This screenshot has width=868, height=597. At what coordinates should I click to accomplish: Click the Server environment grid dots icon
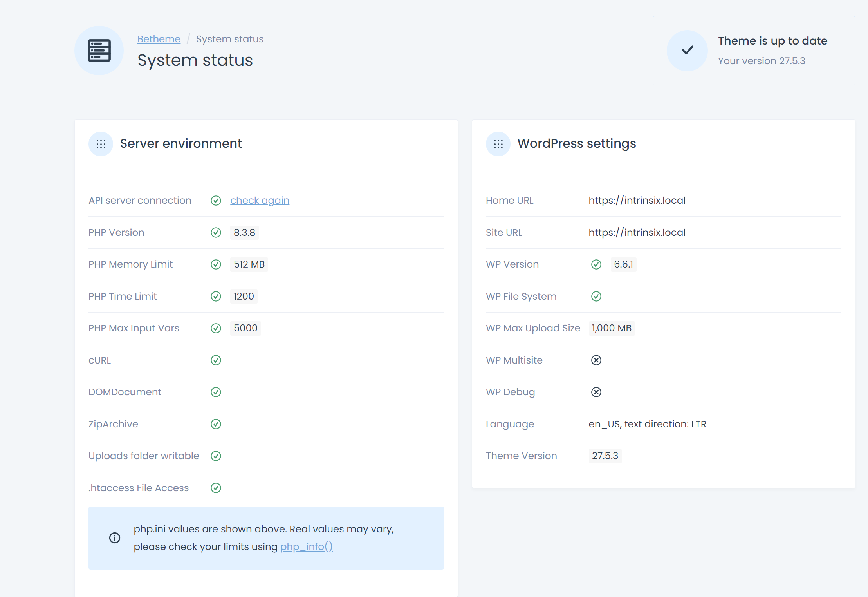[101, 144]
